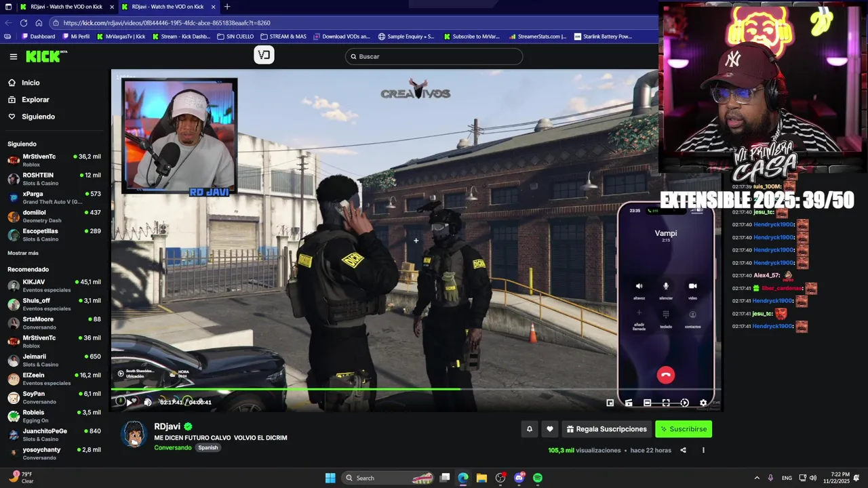Follow RDjavi with the heart button
The image size is (868, 488).
[x=550, y=429]
